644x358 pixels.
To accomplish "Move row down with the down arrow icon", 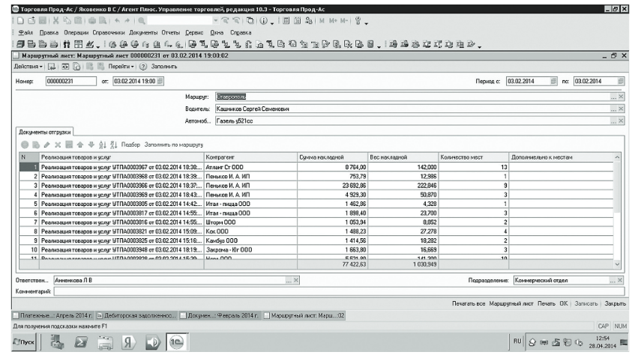I will click(91, 145).
